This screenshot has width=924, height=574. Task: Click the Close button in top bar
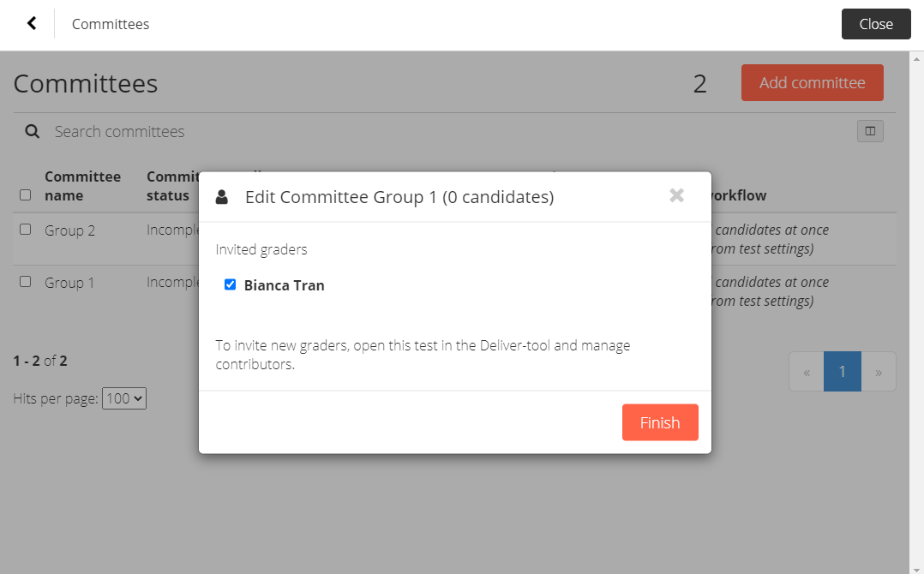click(x=876, y=24)
